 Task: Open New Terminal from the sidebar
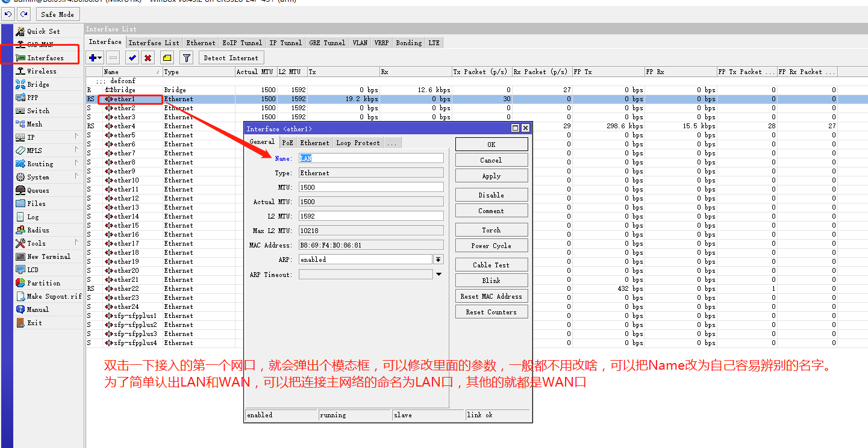pyautogui.click(x=48, y=257)
